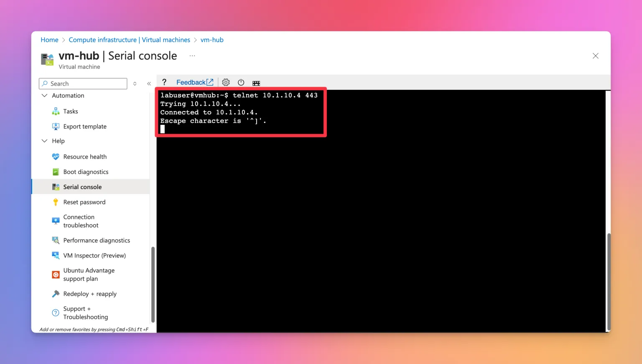Select Connection troubleshoot in sidebar

(81, 221)
